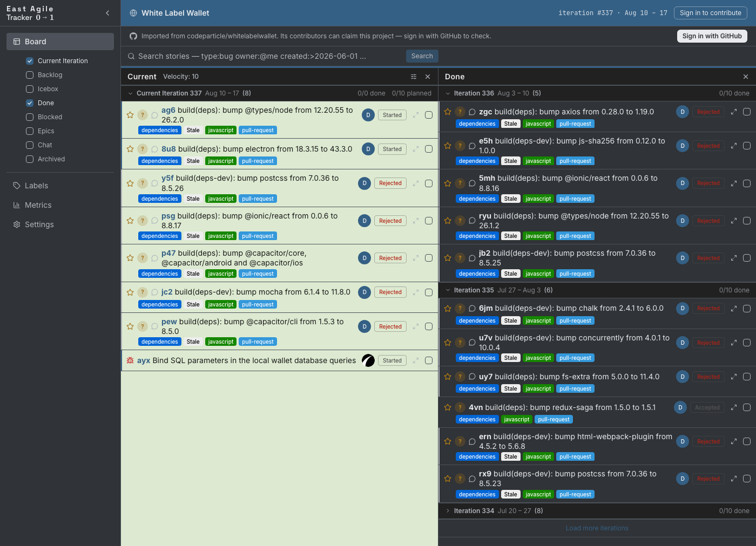
Task: Enable the Backlog panel checkbox
Action: [x=30, y=75]
